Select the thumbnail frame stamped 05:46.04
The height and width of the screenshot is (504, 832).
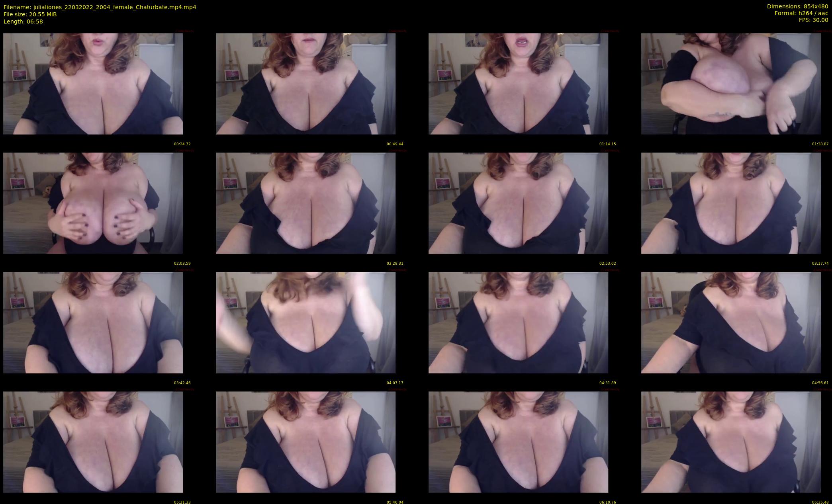(305, 442)
